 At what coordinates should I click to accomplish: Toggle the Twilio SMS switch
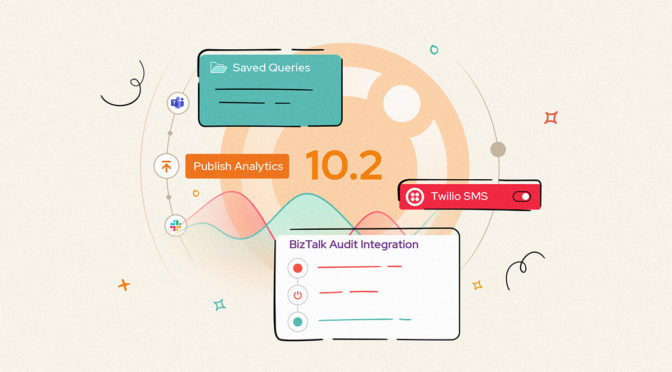[522, 197]
